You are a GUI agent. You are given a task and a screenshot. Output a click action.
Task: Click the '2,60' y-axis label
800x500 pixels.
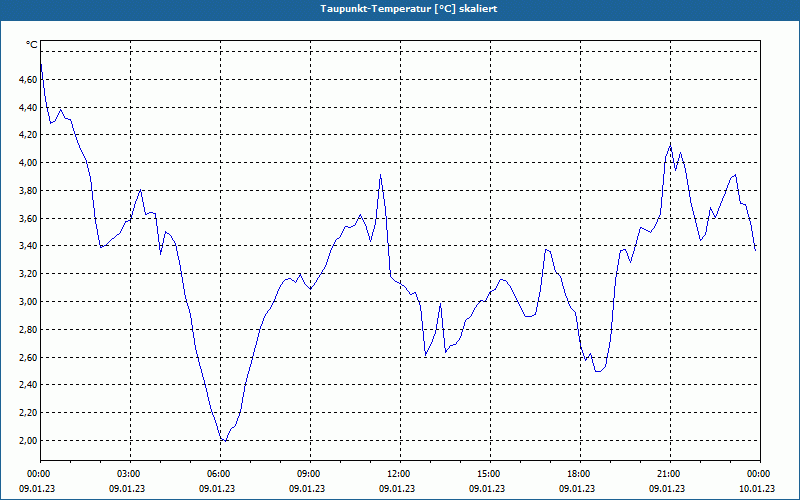click(x=28, y=357)
